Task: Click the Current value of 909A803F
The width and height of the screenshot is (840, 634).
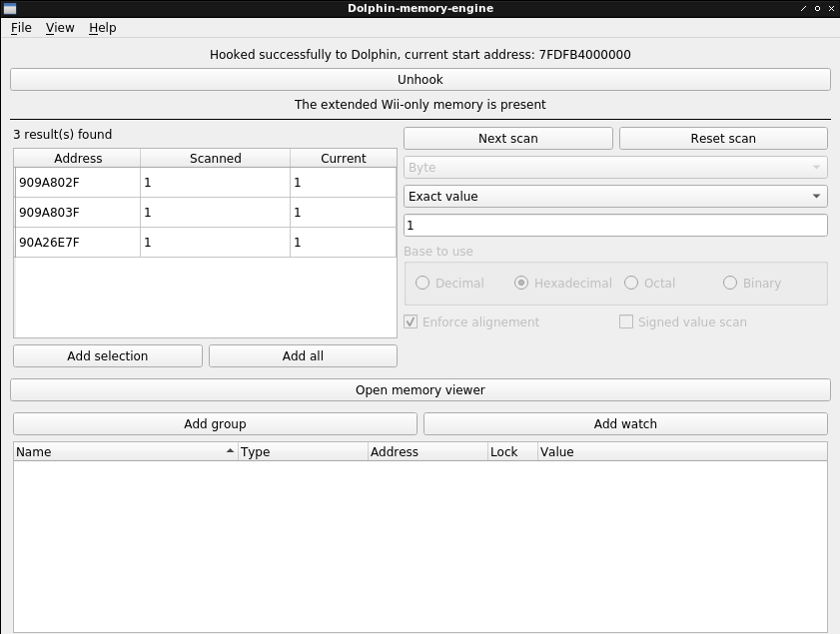Action: pyautogui.click(x=344, y=213)
